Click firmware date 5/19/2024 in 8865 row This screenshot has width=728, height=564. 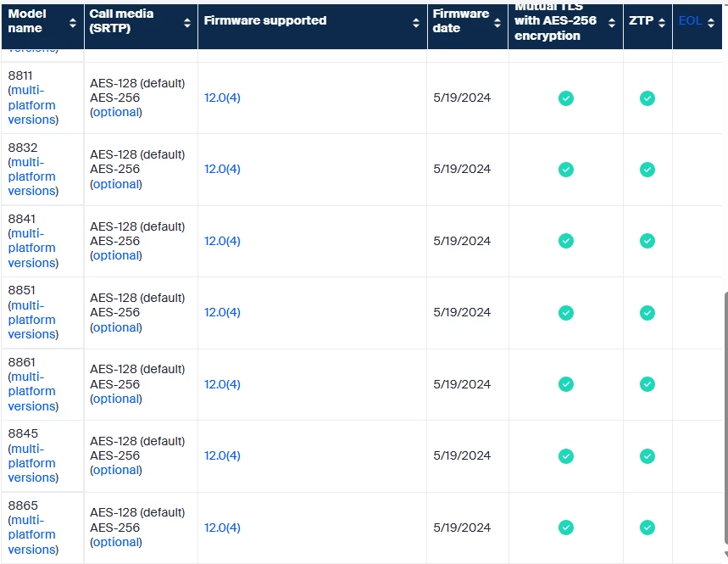(x=462, y=528)
